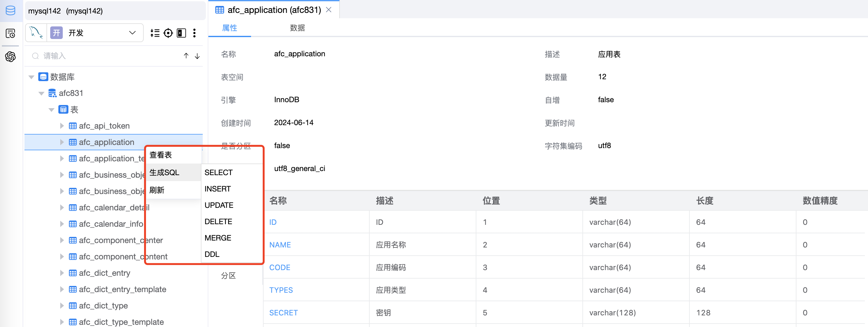Screen dimensions: 868x327
Task: Collapse the sidebar using the panel icon
Action: point(181,33)
